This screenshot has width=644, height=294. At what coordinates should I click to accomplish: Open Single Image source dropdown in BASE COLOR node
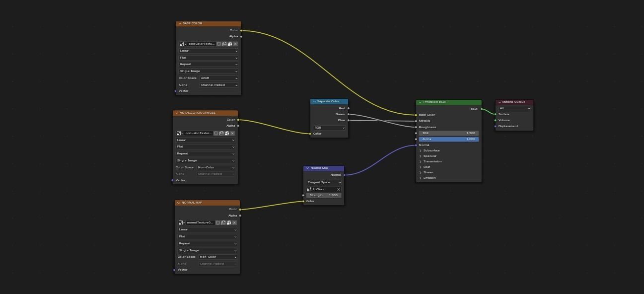click(x=209, y=71)
